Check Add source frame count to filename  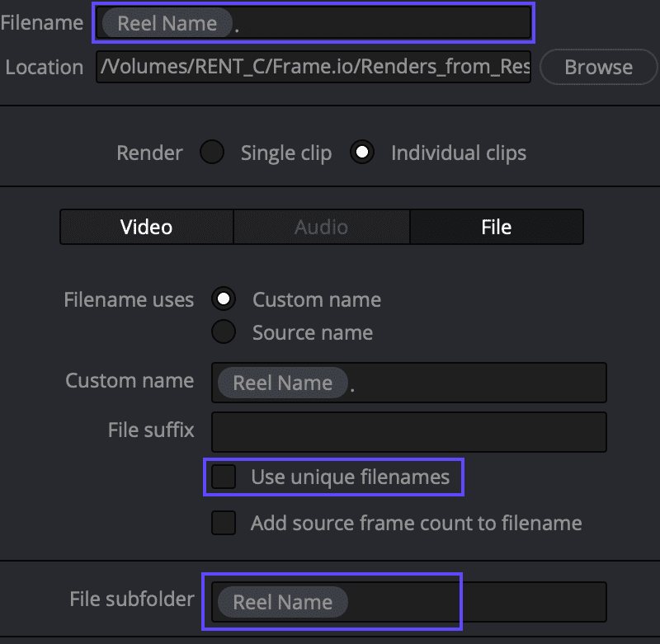point(223,523)
